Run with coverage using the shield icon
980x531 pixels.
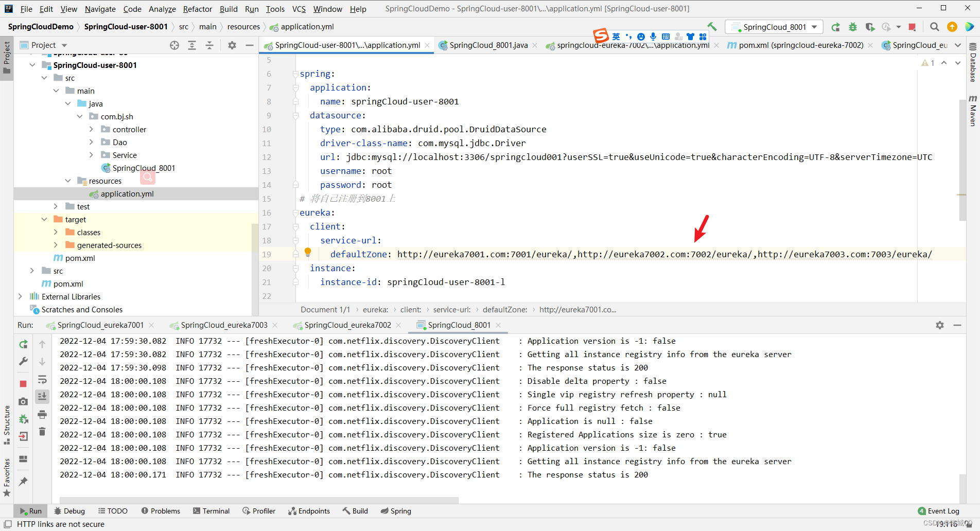click(x=870, y=27)
